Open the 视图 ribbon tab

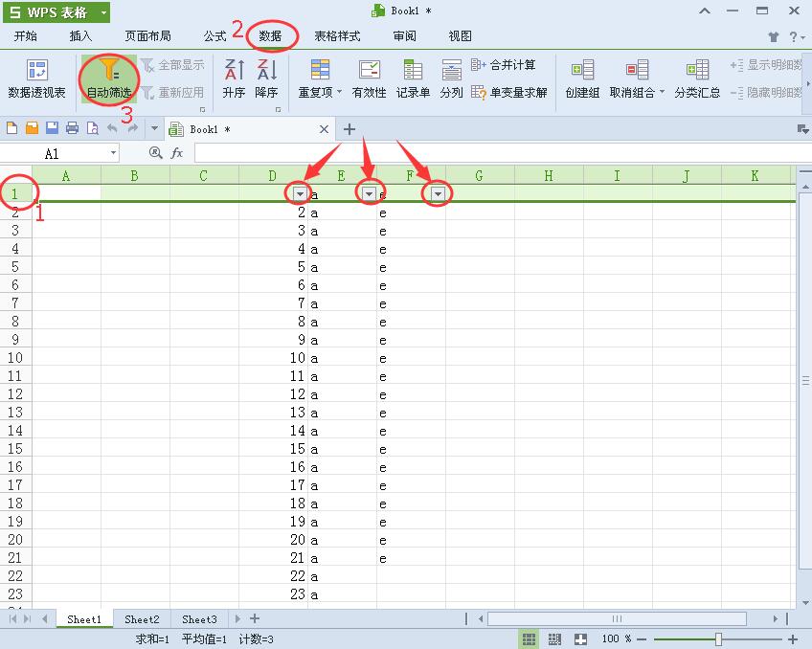coord(460,36)
